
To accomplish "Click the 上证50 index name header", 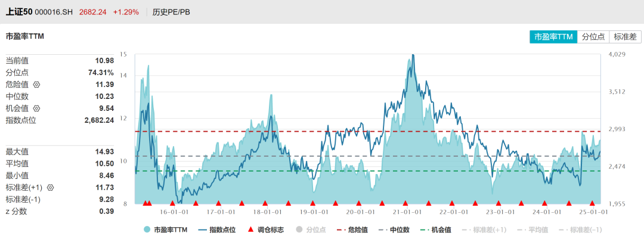I will [18, 11].
